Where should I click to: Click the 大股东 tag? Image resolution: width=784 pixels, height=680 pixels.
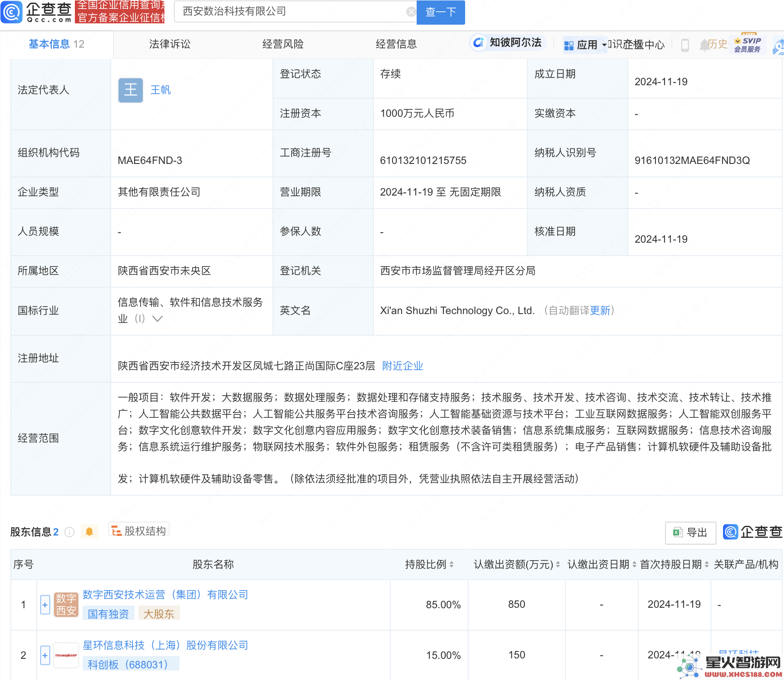[x=159, y=614]
